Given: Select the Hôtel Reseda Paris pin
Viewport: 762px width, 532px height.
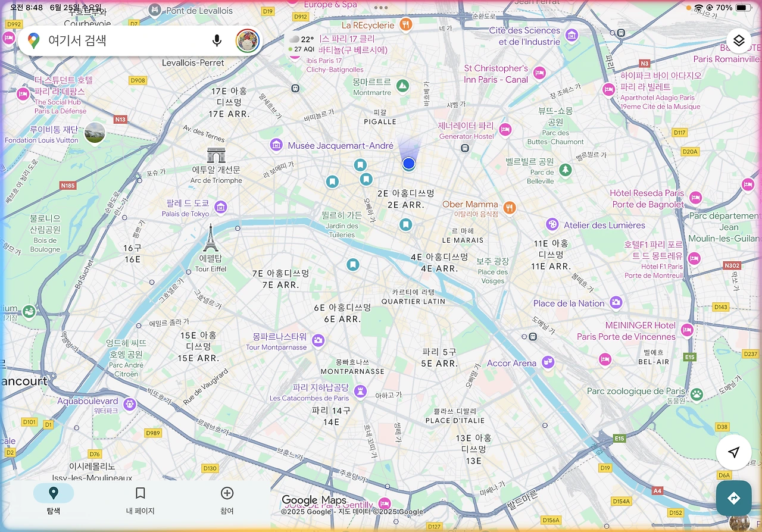Looking at the screenshot, I should pyautogui.click(x=695, y=198).
